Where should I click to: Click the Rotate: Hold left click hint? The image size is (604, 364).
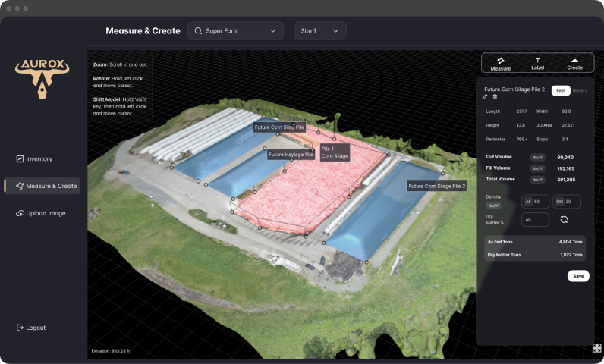(x=118, y=82)
